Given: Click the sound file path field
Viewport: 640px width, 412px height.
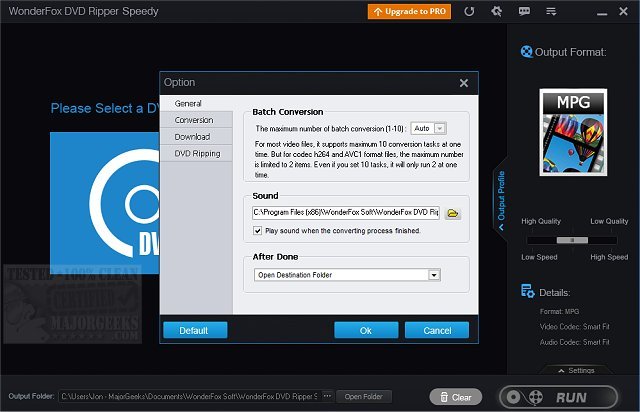Looking at the screenshot, I should click(346, 212).
